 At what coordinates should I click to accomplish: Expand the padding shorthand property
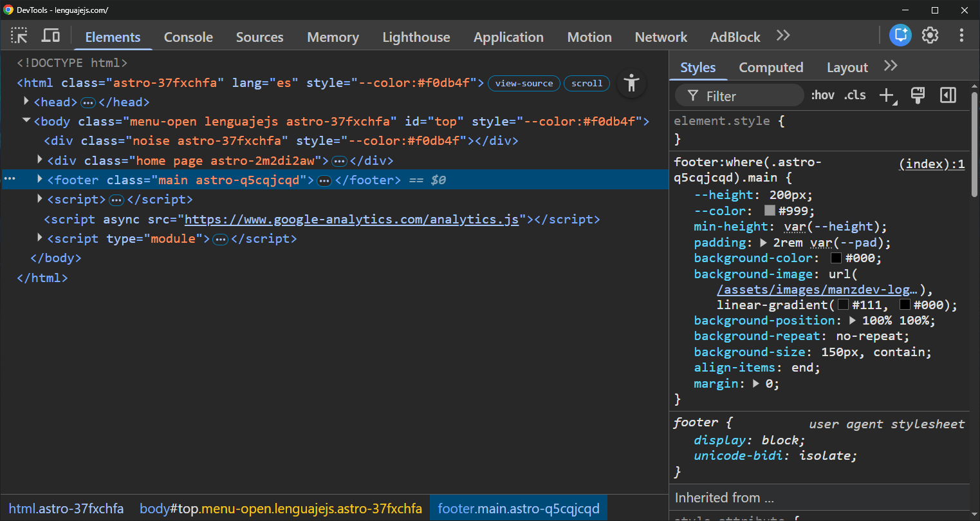click(764, 243)
